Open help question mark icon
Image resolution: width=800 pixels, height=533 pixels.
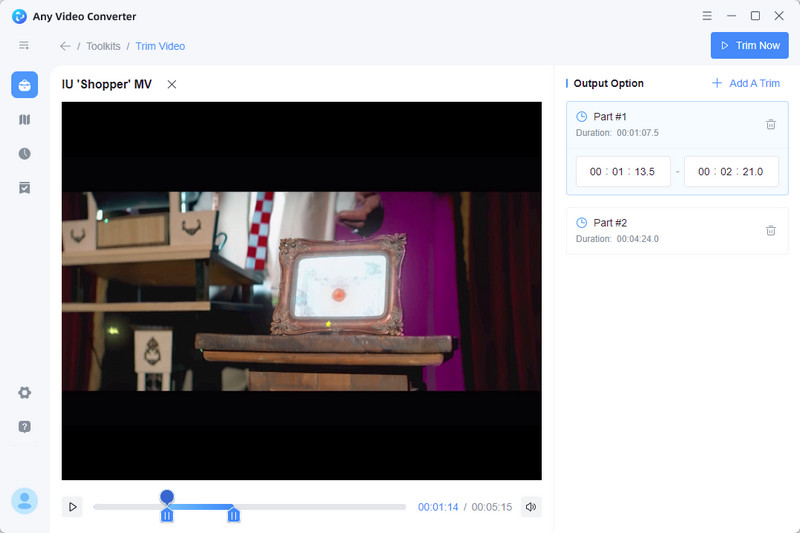point(24,426)
